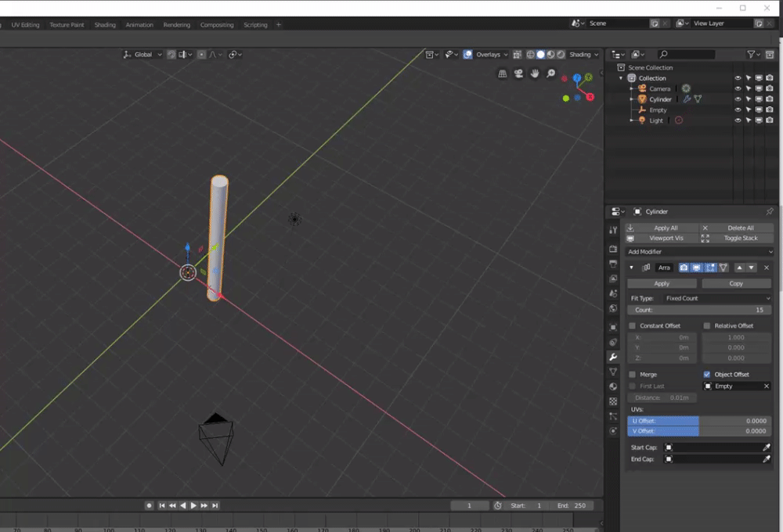The height and width of the screenshot is (532, 783).
Task: Enable the Constant Offset checkbox
Action: (633, 325)
